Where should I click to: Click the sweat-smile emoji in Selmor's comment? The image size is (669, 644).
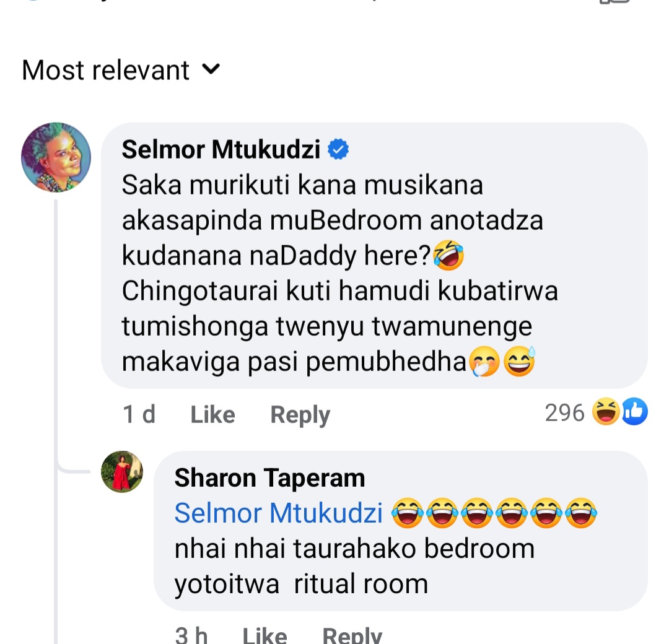tap(519, 361)
